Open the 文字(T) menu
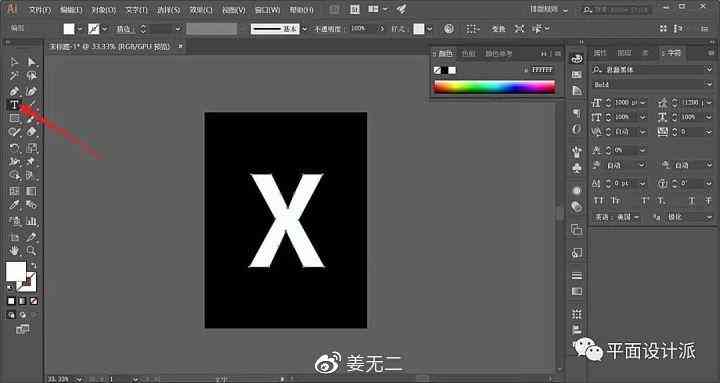This screenshot has width=720, height=383. 136,10
